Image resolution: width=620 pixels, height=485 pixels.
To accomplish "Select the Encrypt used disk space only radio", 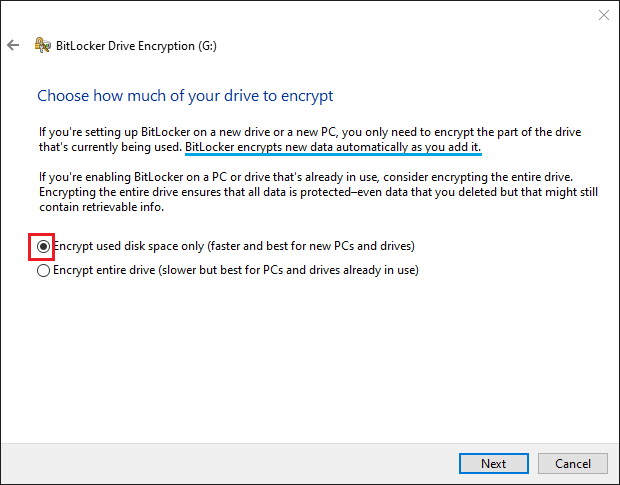I will pyautogui.click(x=43, y=247).
